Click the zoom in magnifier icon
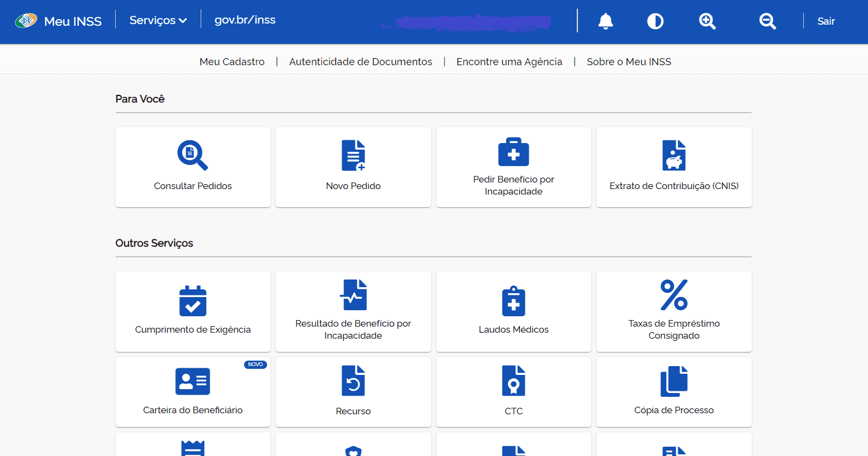This screenshot has width=868, height=456. 707,21
